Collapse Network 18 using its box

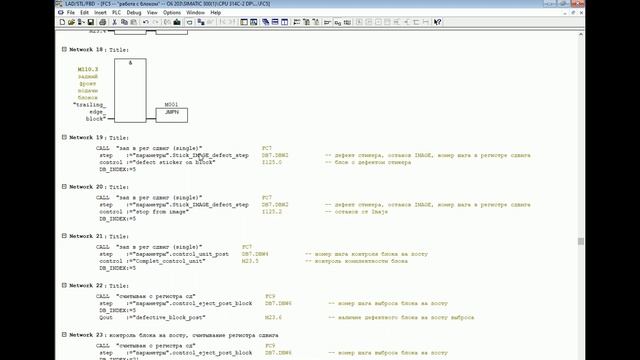click(64, 49)
